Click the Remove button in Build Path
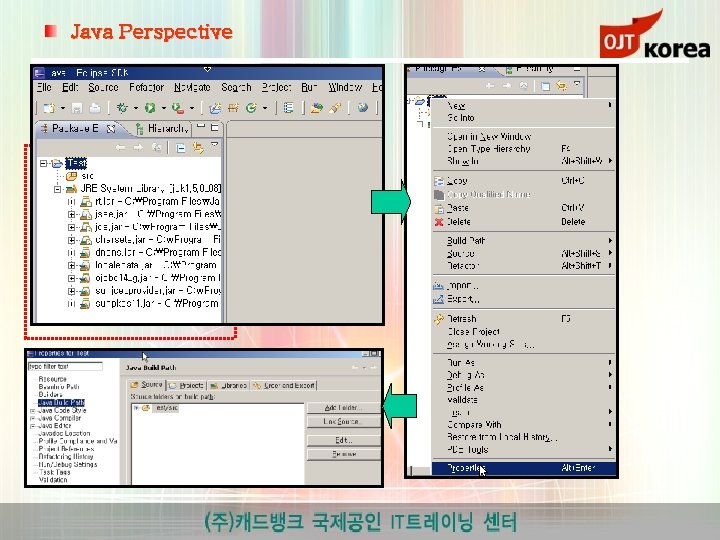The image size is (720, 540). click(x=343, y=454)
